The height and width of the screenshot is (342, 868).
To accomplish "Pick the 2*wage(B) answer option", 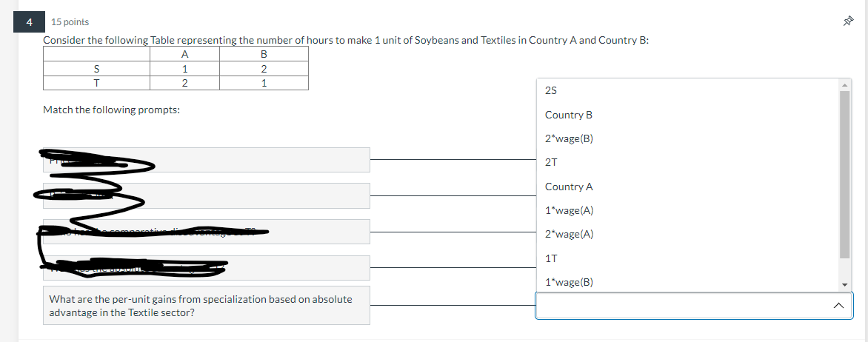I will (689, 139).
